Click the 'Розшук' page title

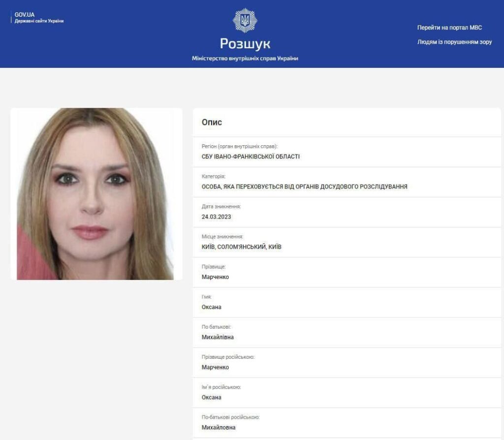(245, 44)
